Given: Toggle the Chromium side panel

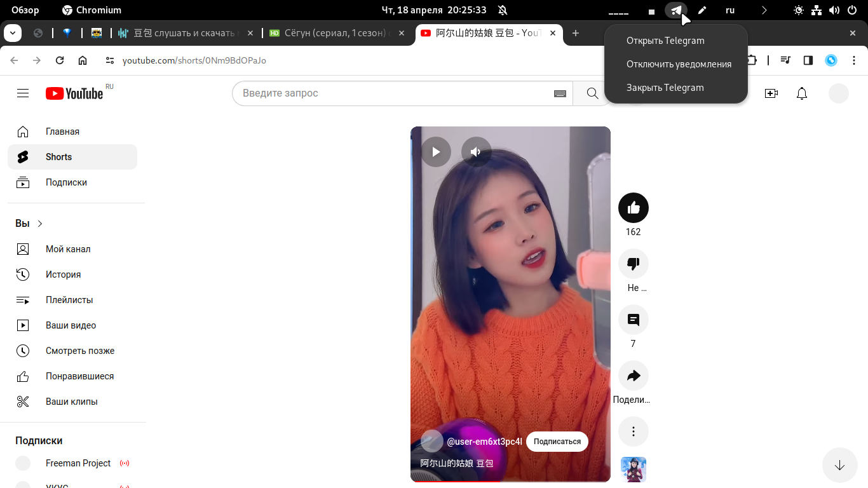Looking at the screenshot, I should pyautogui.click(x=808, y=60).
